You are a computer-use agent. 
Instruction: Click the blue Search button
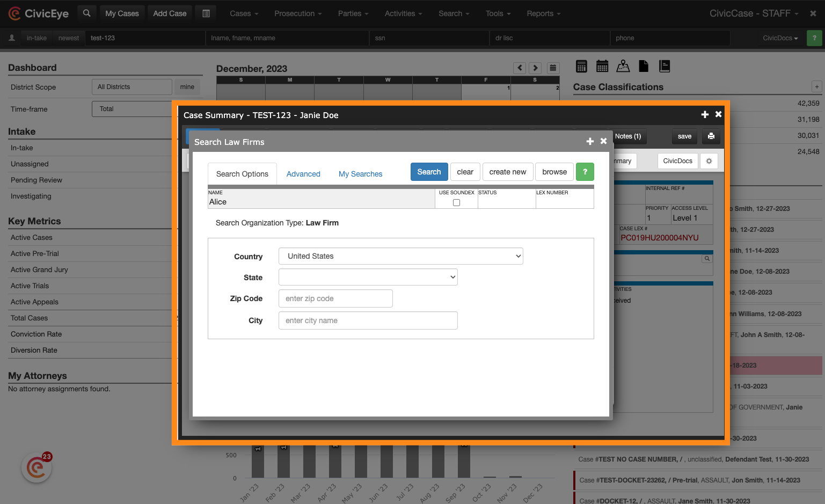429,172
